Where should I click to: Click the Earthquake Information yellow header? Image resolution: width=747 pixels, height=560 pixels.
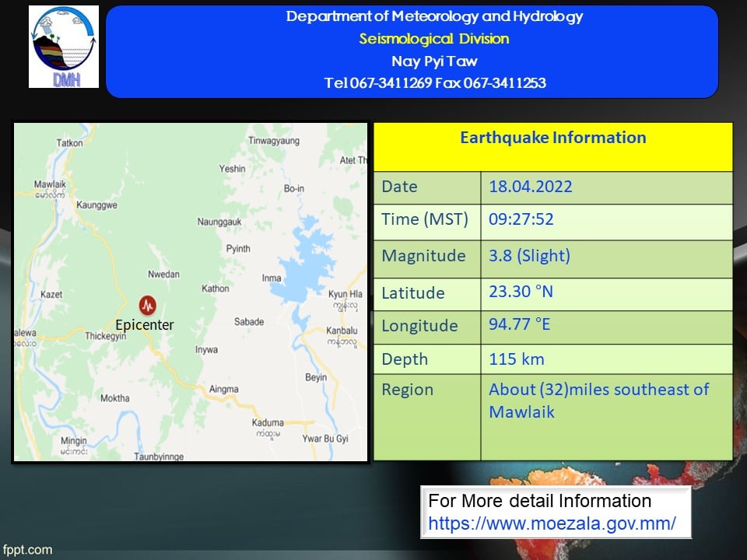click(552, 138)
